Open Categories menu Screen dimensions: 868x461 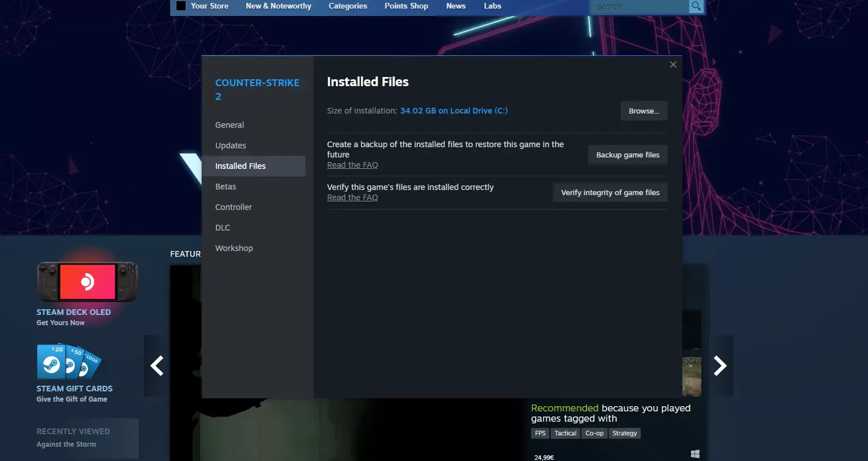(x=348, y=6)
